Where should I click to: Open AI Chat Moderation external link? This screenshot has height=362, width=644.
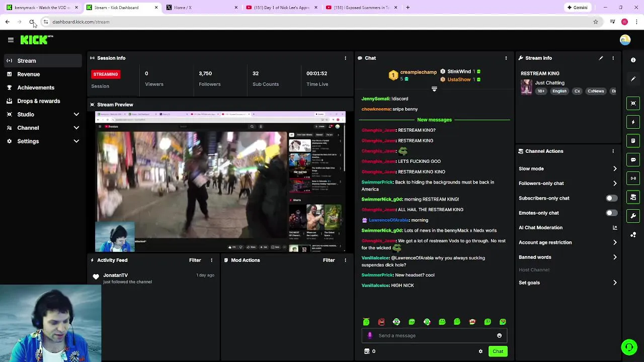614,228
